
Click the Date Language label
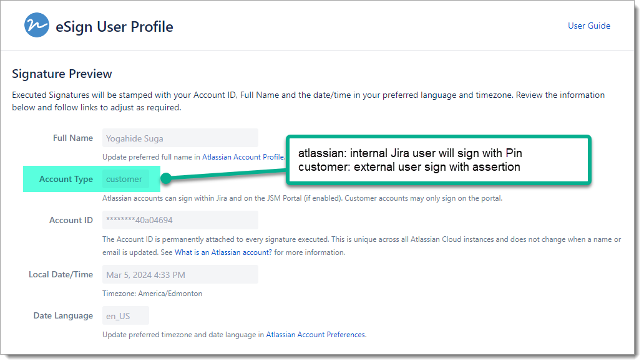[x=63, y=315]
